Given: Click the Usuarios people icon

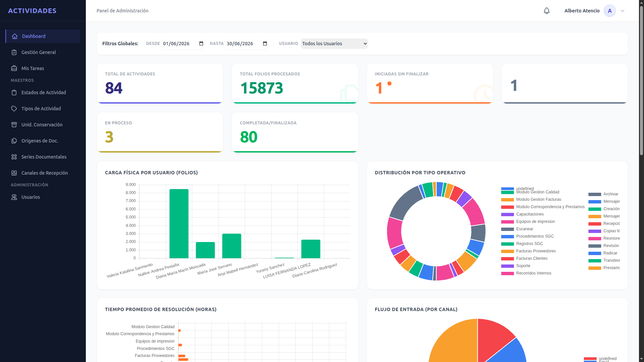Looking at the screenshot, I should pos(14,197).
